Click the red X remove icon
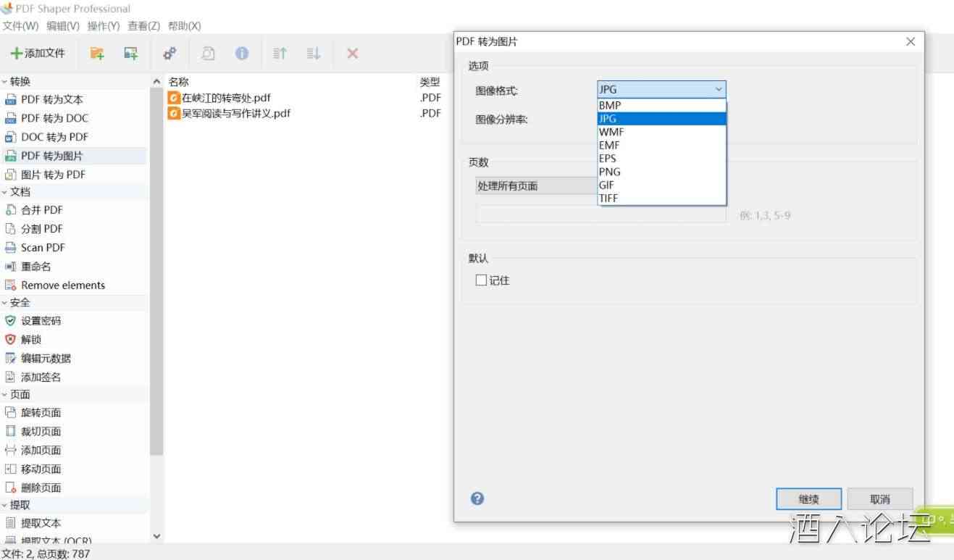Screen dimensions: 954x560 click(x=353, y=53)
